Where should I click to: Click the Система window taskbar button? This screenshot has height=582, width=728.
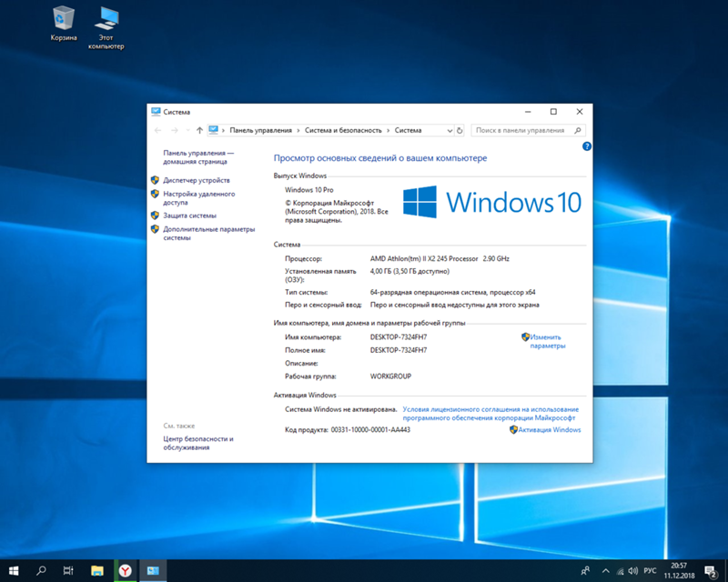pyautogui.click(x=153, y=570)
